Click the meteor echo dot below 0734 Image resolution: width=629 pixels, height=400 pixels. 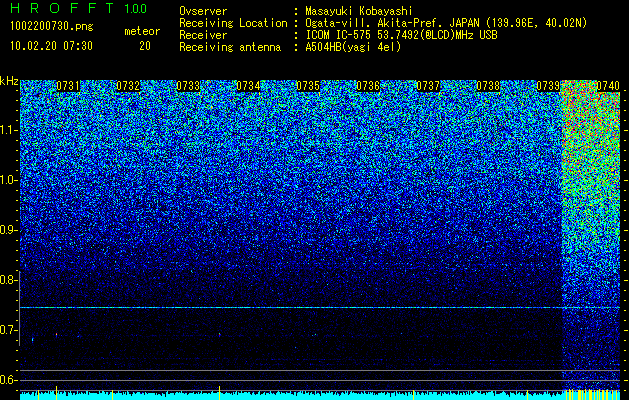click(x=219, y=334)
